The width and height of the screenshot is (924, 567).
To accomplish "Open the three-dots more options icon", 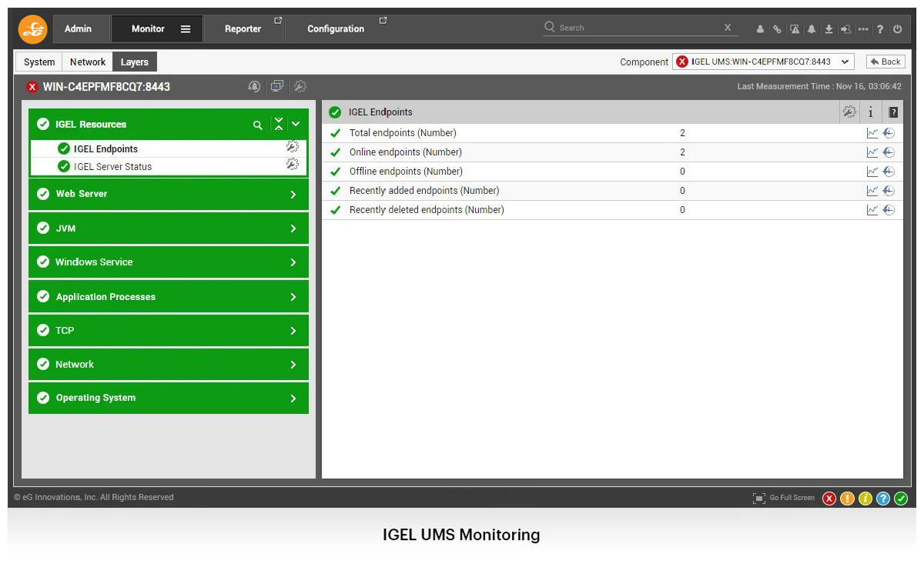I will 863,29.
